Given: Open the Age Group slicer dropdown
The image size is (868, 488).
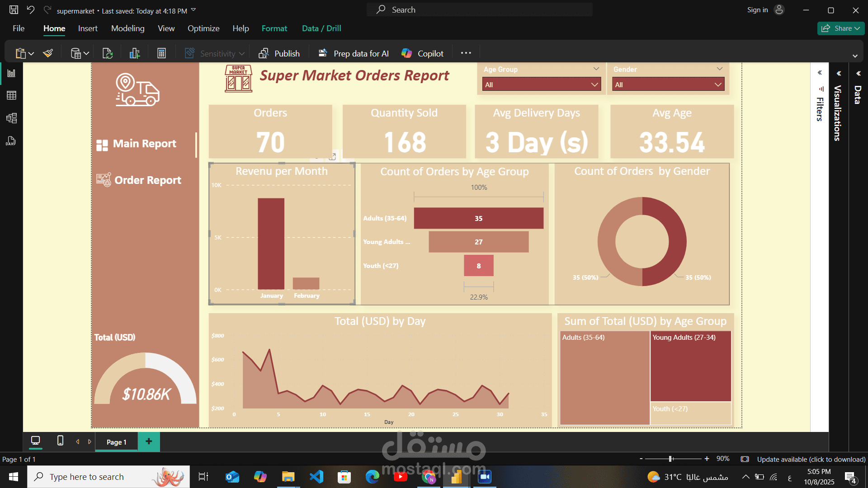Looking at the screenshot, I should click(x=541, y=84).
